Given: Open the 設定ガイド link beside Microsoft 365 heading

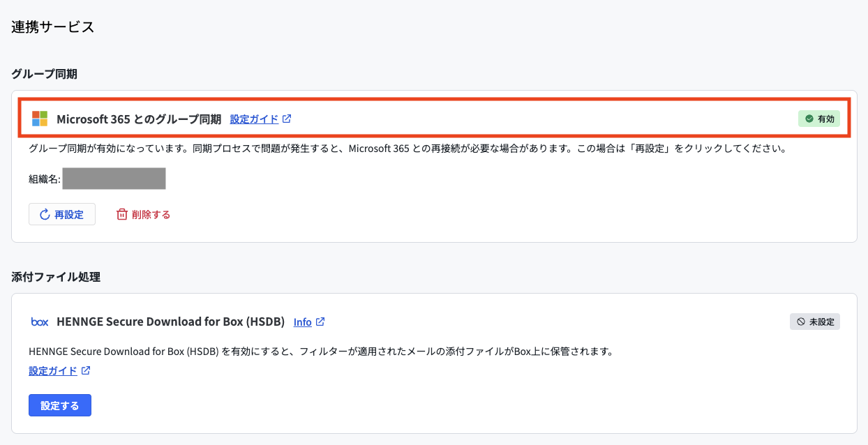Looking at the screenshot, I should (x=255, y=119).
